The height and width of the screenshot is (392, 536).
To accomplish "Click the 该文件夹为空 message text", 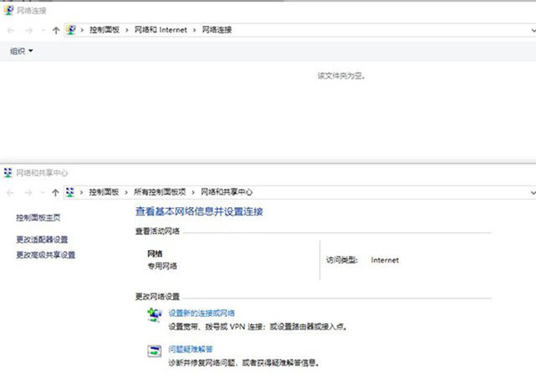I will pyautogui.click(x=341, y=76).
